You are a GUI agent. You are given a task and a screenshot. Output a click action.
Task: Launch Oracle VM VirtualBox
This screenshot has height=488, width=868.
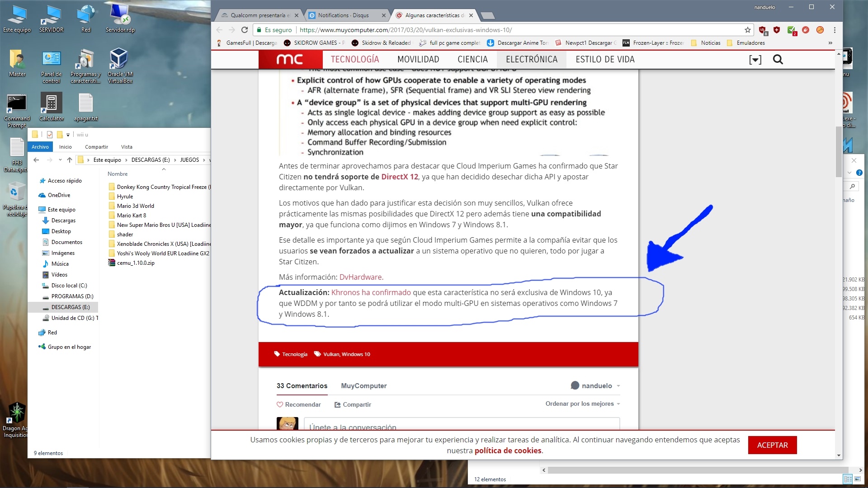120,66
